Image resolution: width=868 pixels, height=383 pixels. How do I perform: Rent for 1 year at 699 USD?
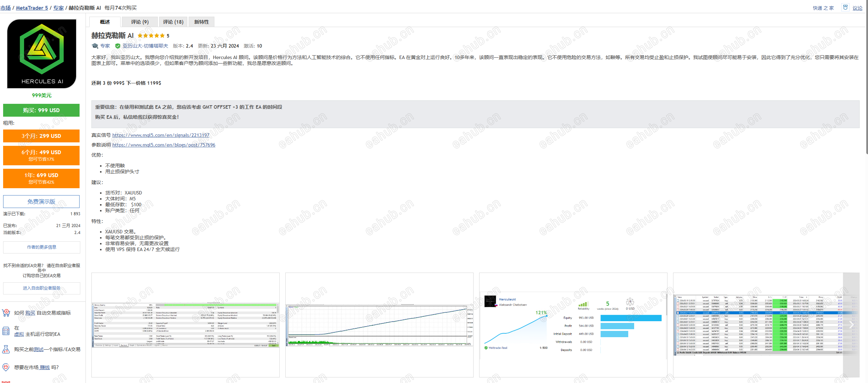[x=41, y=178]
